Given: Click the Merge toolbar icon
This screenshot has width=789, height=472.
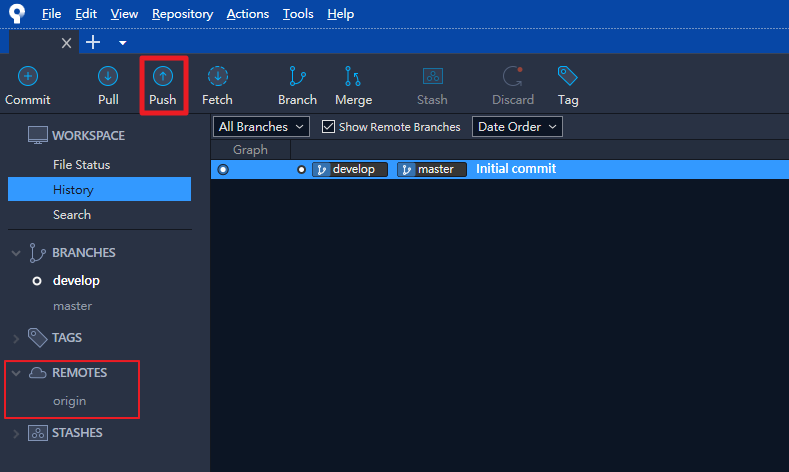Looking at the screenshot, I should point(353,77).
